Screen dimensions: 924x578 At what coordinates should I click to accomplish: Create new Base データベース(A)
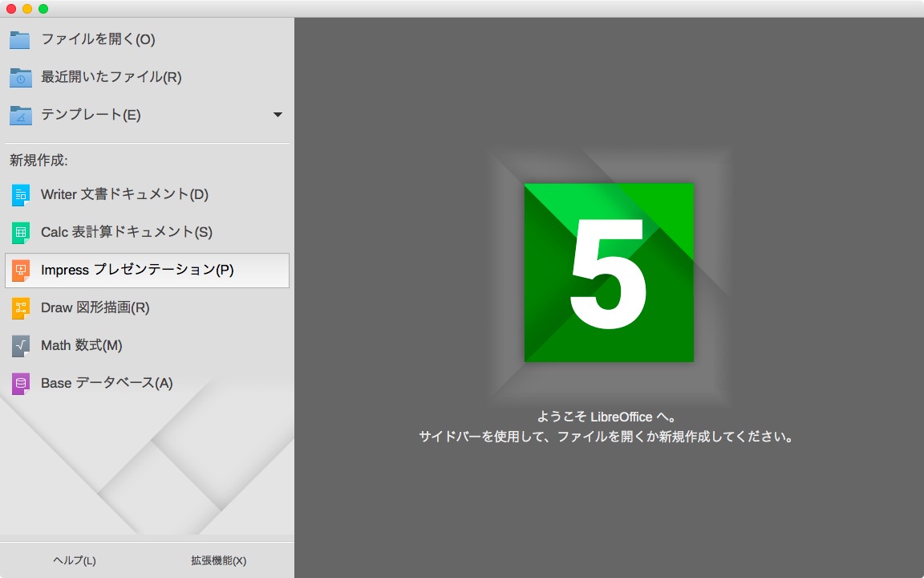point(107,384)
